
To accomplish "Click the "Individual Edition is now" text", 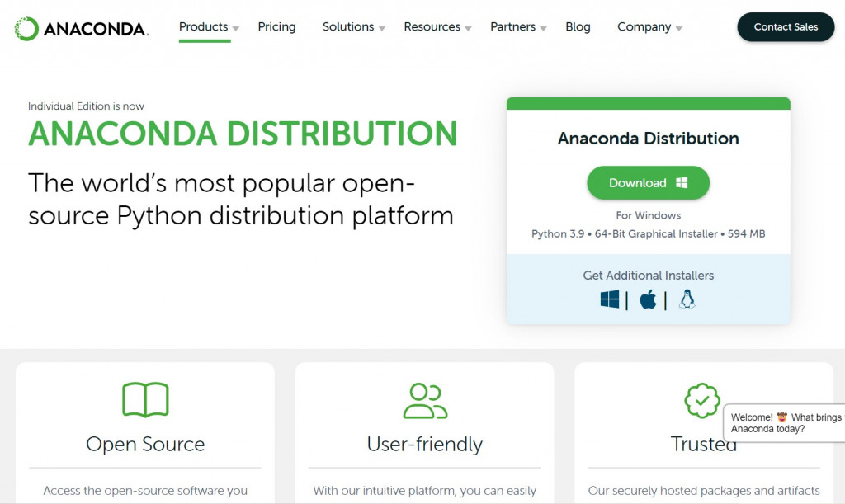I will pos(86,106).
